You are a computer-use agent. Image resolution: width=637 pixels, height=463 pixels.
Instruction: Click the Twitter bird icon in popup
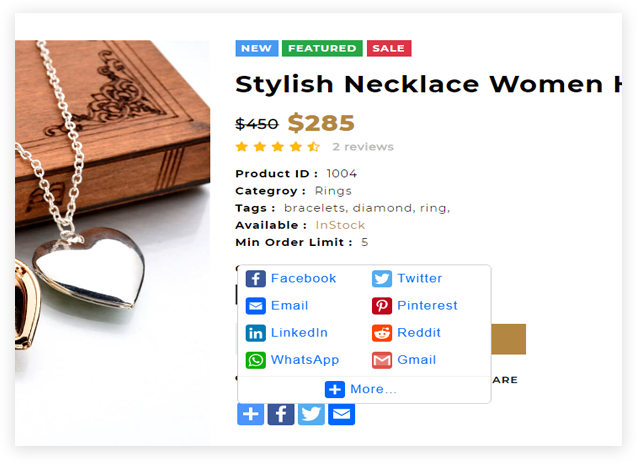[382, 279]
